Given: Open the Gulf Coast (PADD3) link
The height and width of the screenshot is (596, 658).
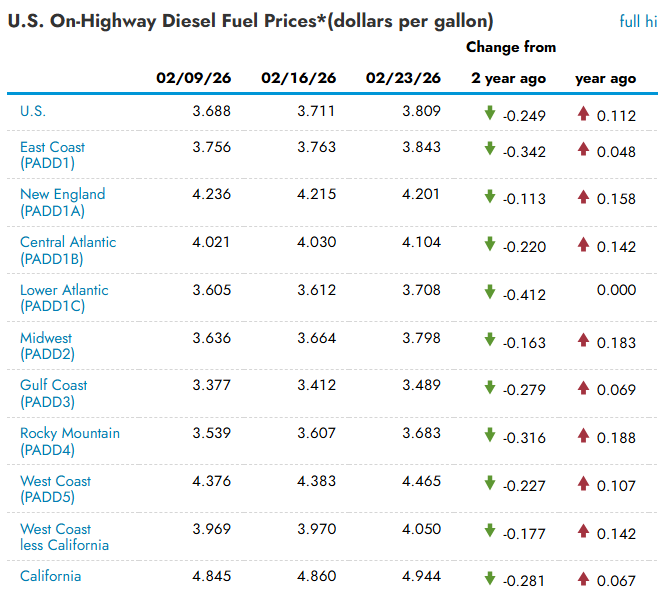Looking at the screenshot, I should [x=53, y=393].
